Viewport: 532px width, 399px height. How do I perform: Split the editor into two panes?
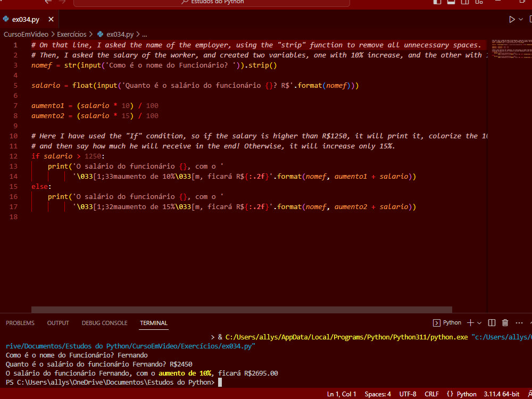530,19
